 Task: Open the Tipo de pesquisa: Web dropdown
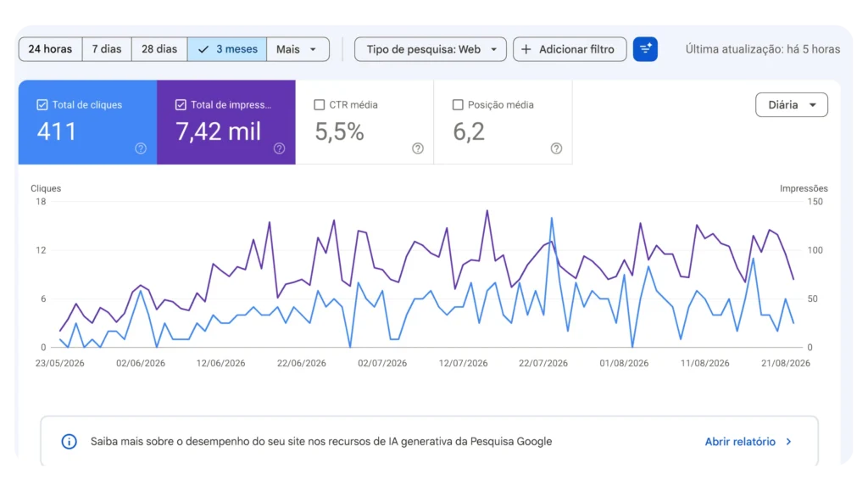(430, 49)
